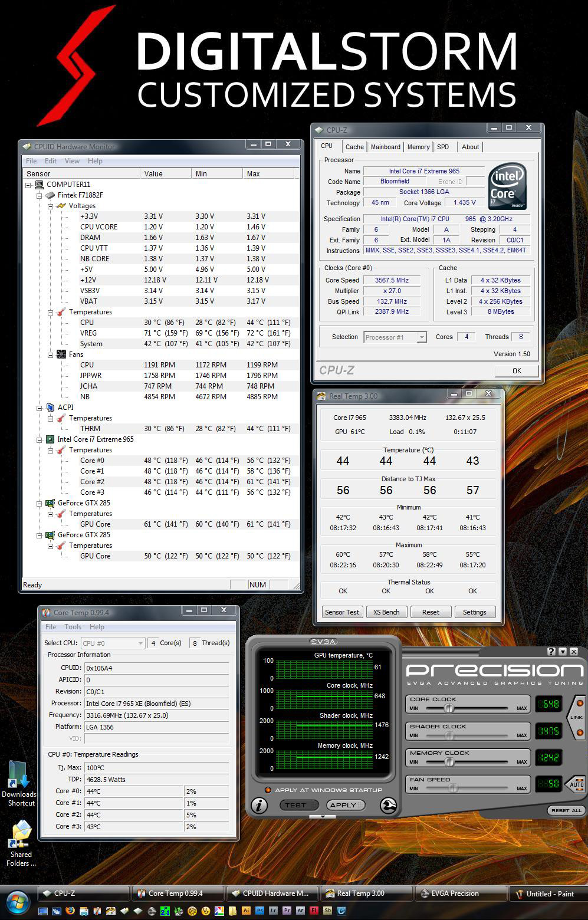Image resolution: width=588 pixels, height=920 pixels.
Task: Click the Reset button in Real Temp
Action: point(431,612)
